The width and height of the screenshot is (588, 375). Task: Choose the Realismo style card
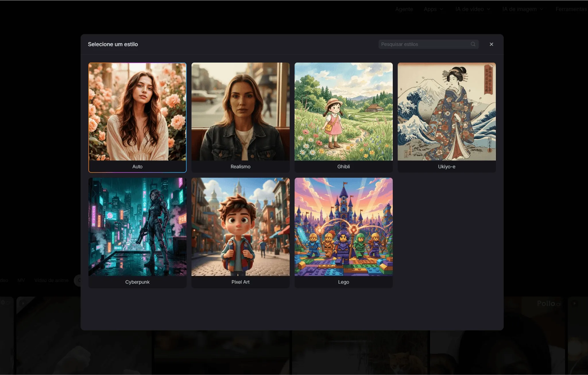[241, 118]
